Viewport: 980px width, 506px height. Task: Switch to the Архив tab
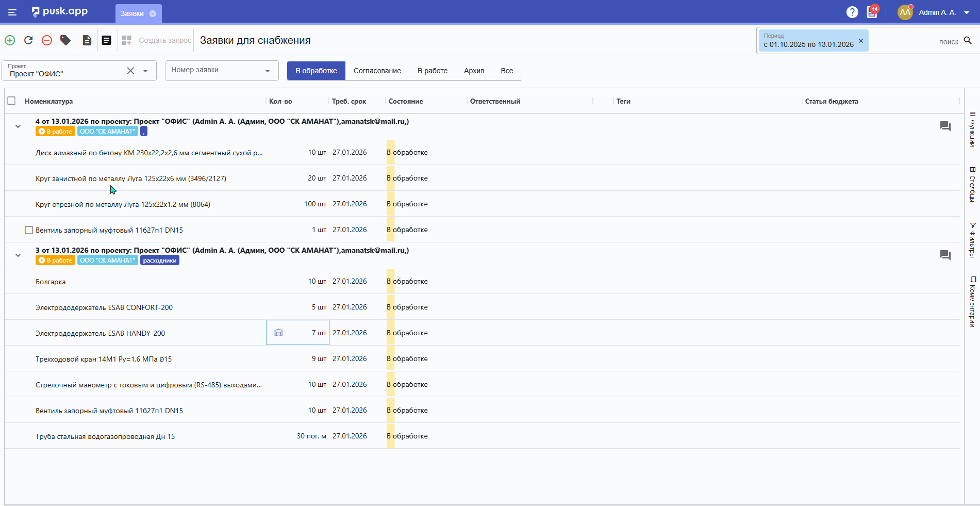point(474,71)
